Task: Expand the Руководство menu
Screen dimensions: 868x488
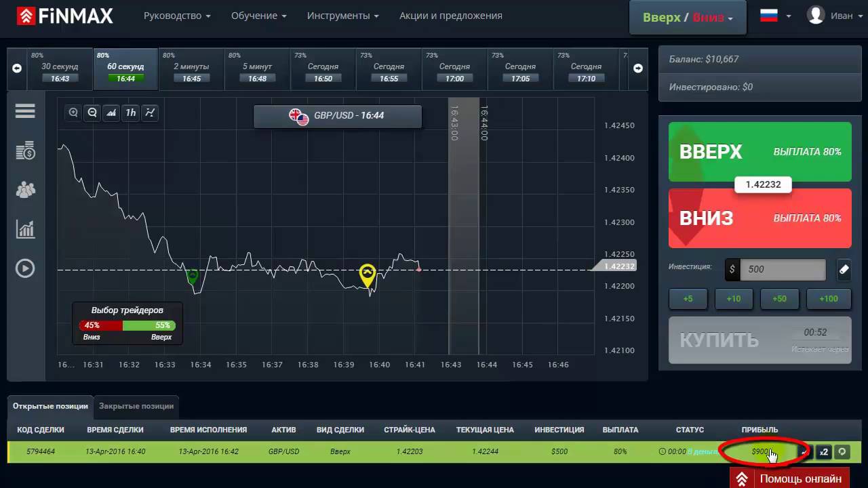Action: (177, 16)
